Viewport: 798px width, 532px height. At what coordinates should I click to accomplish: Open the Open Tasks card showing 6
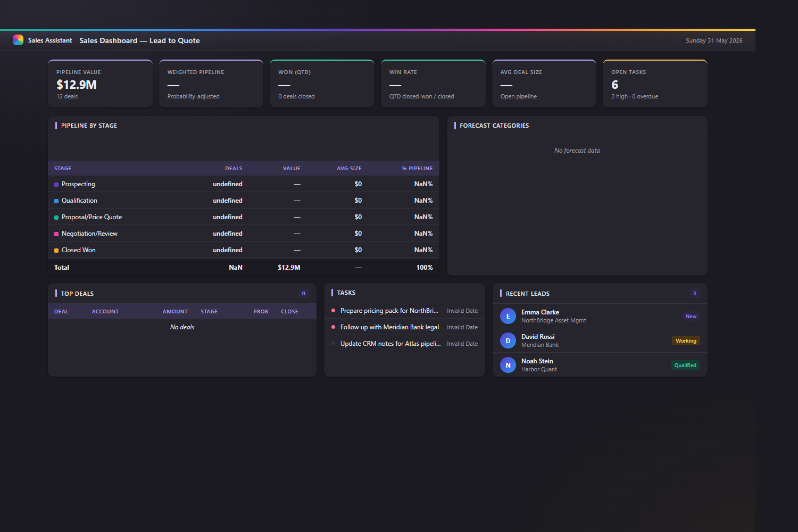pos(655,84)
